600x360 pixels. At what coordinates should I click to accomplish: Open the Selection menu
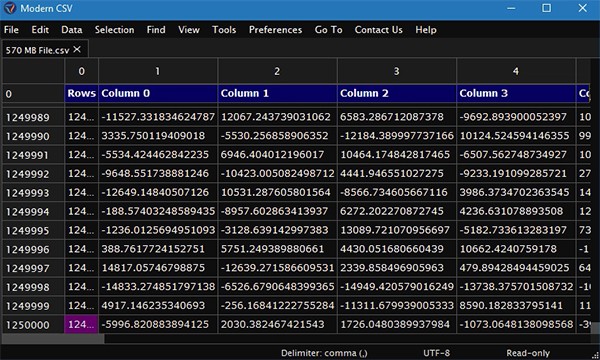click(114, 30)
